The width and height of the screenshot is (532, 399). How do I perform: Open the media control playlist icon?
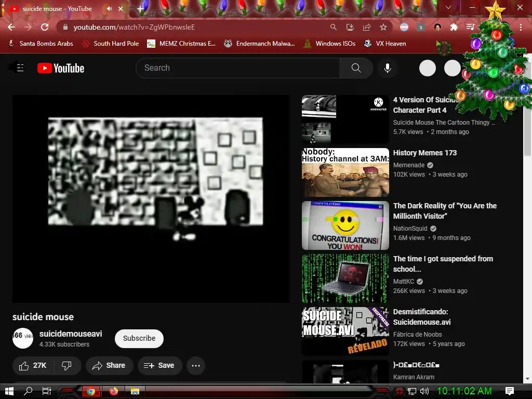[470, 27]
